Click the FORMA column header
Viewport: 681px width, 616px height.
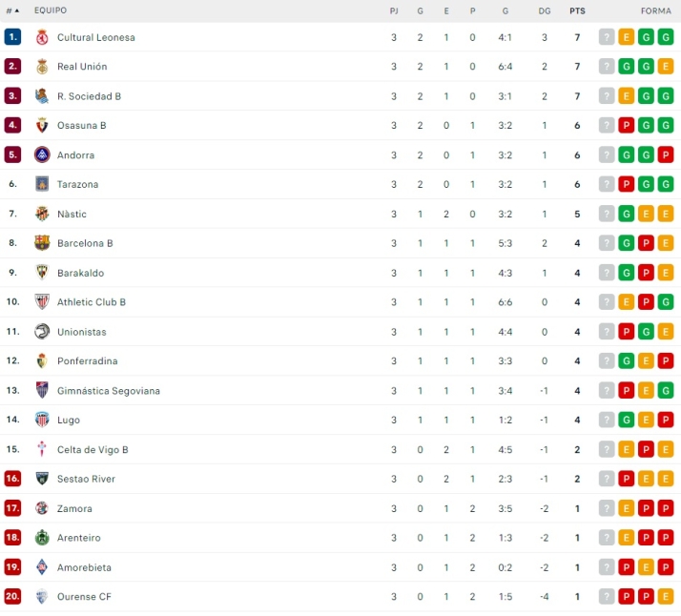point(656,10)
